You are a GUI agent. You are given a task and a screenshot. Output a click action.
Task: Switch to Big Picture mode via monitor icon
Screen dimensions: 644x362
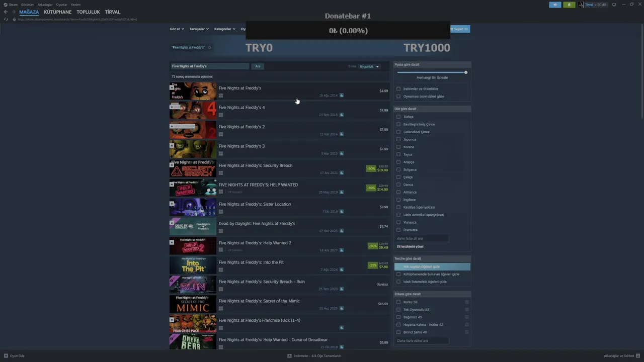pyautogui.click(x=614, y=5)
